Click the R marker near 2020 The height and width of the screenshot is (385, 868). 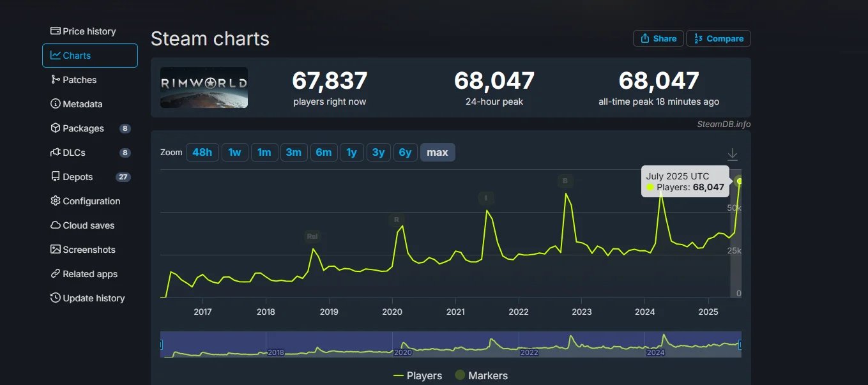tap(397, 220)
